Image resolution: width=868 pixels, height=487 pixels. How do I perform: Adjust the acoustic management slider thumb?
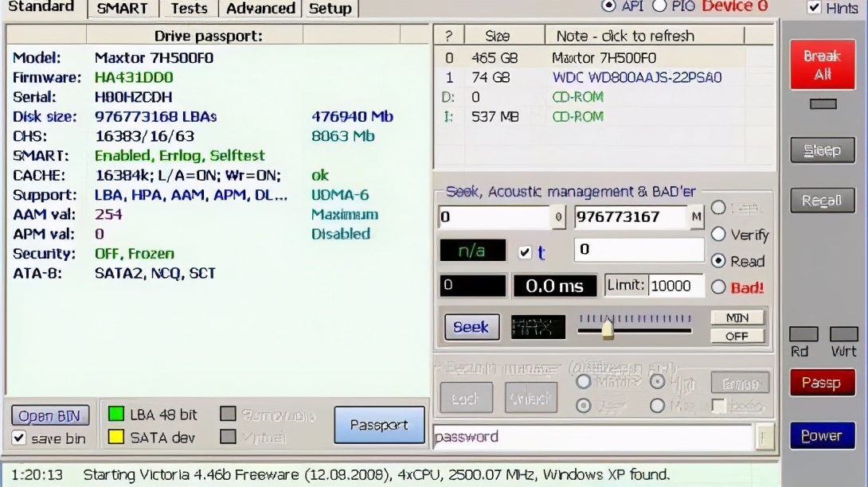pyautogui.click(x=608, y=329)
